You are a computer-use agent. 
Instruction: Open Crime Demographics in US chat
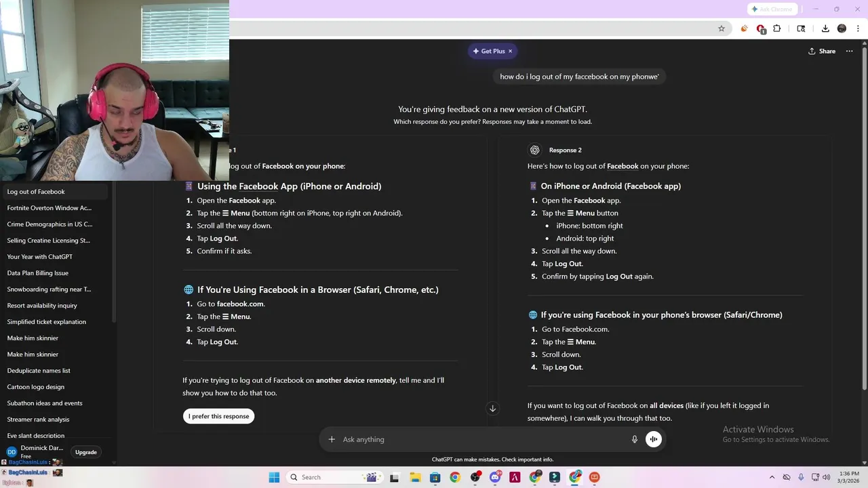click(54, 224)
